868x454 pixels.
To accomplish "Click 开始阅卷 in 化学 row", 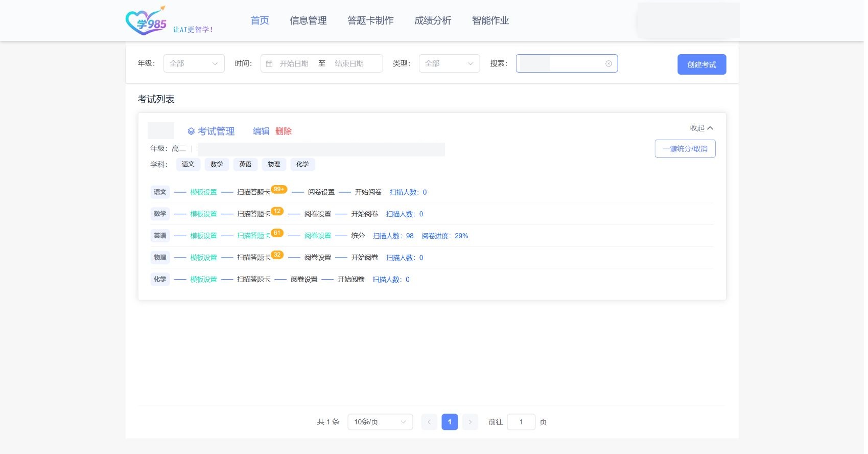I will [x=351, y=279].
